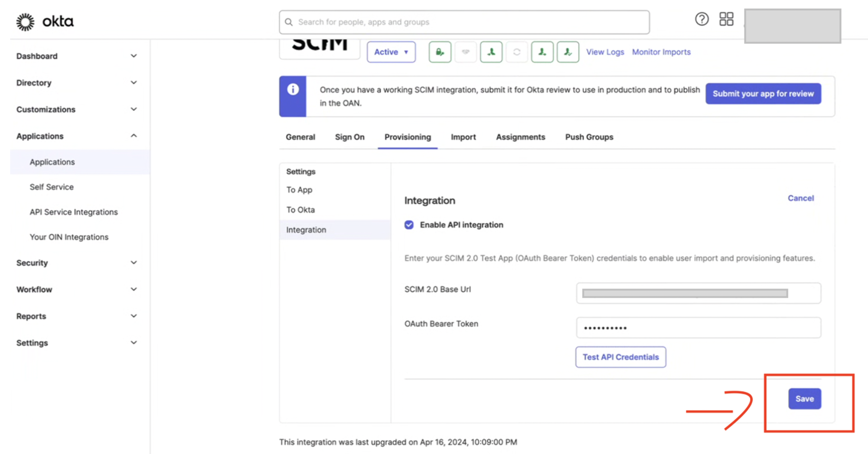The width and height of the screenshot is (868, 454).
Task: Click the greyed handshake status icon
Action: click(x=465, y=52)
